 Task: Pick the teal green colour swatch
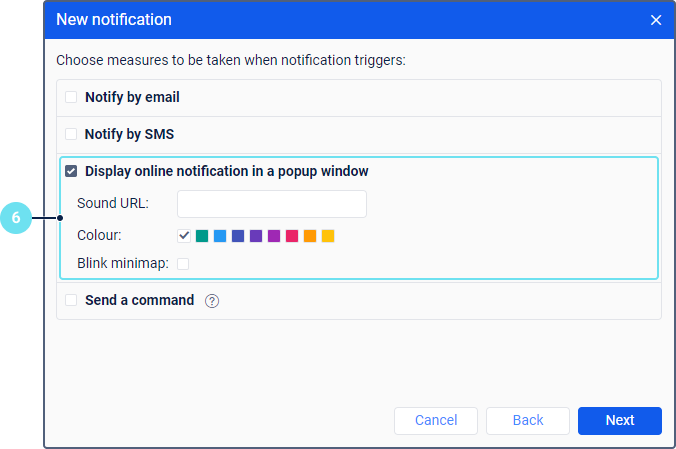click(x=202, y=236)
